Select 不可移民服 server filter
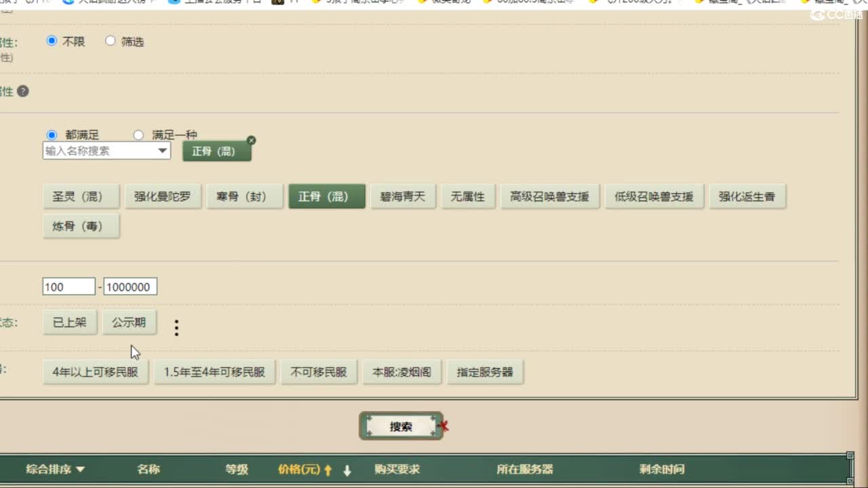The image size is (868, 488). 319,372
